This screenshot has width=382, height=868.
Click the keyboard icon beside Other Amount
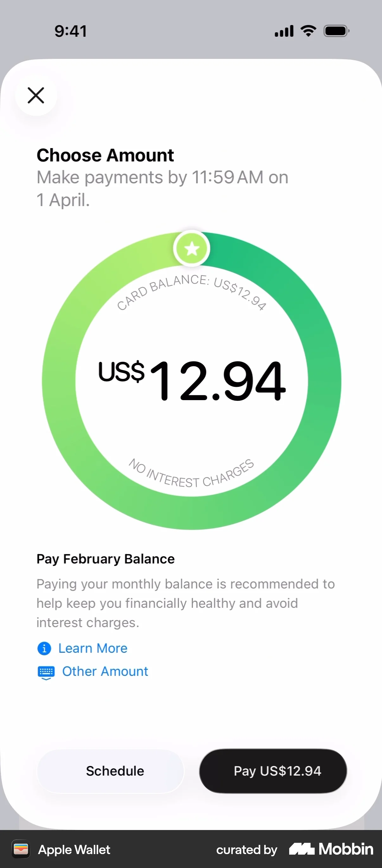[46, 672]
